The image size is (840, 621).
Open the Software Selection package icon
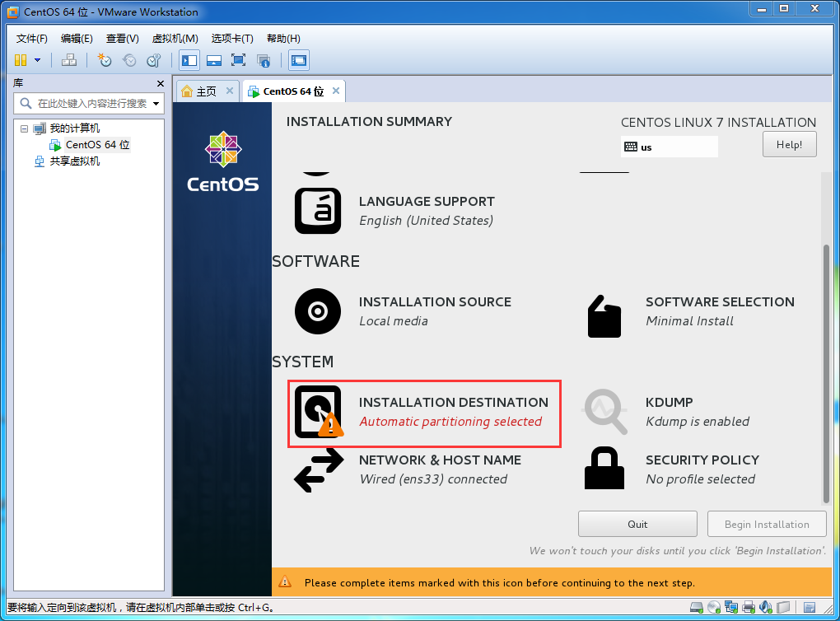(x=604, y=316)
